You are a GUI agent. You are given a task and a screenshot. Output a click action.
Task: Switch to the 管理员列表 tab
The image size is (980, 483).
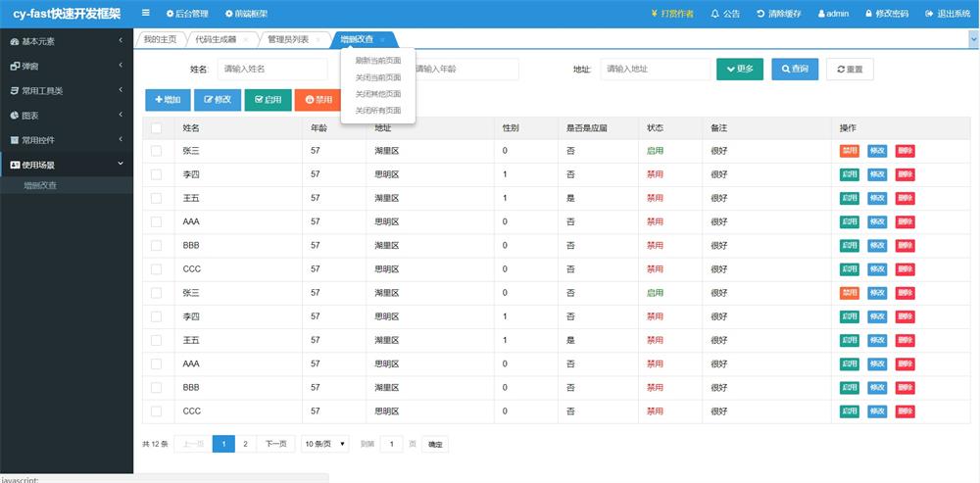point(288,39)
